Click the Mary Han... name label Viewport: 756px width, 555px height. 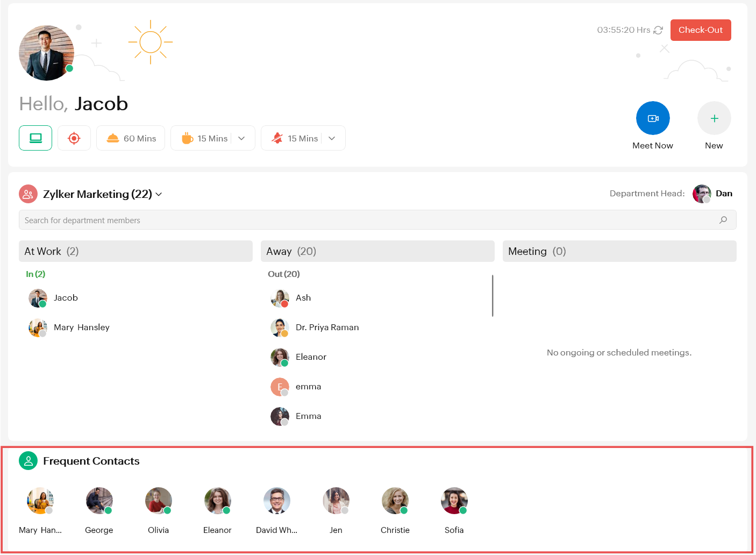40,530
